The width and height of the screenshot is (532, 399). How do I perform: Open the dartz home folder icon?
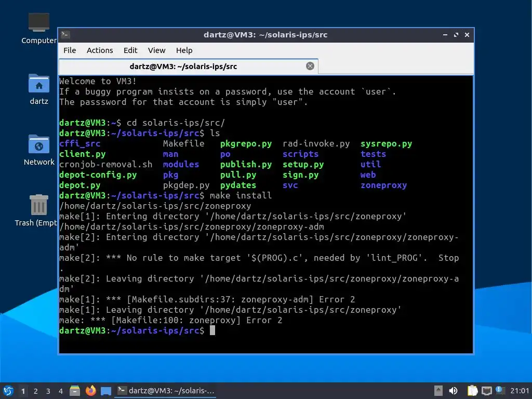pyautogui.click(x=38, y=89)
